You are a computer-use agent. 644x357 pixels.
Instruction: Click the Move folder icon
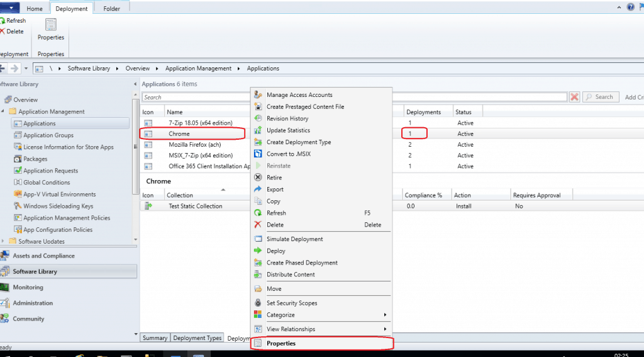(258, 289)
